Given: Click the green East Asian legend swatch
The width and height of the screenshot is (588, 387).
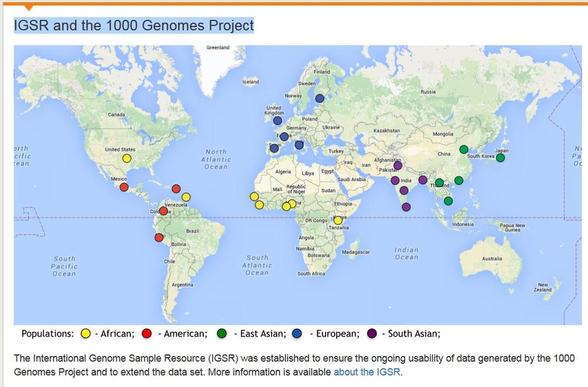Looking at the screenshot, I should click(222, 334).
